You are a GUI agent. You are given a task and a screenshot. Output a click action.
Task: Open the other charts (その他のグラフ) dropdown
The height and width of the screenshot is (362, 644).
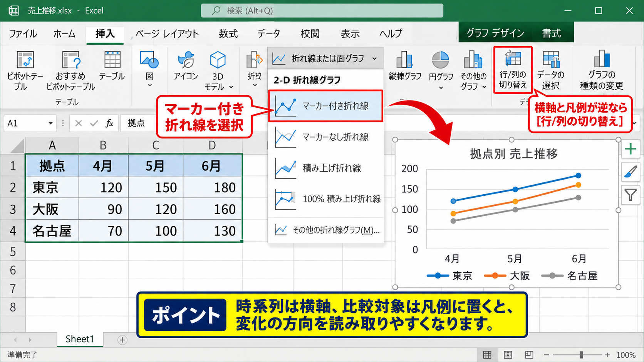473,71
